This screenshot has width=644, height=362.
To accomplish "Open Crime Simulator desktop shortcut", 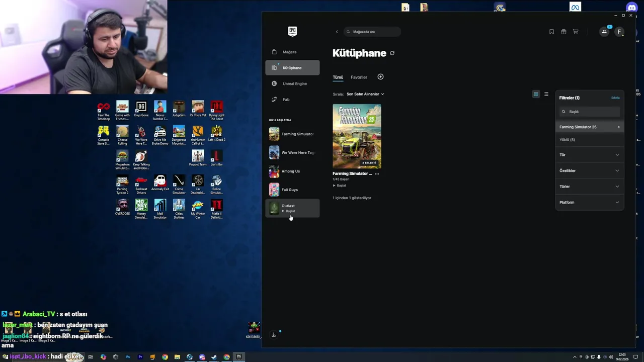I will [x=179, y=185].
